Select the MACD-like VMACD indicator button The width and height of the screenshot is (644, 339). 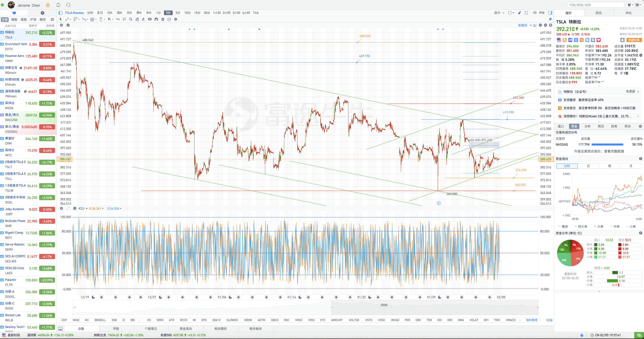510,320
